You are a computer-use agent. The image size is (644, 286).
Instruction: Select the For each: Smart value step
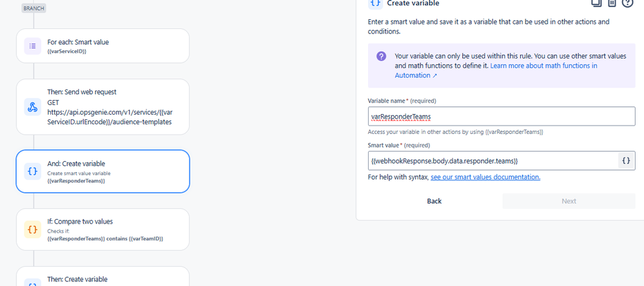tap(102, 46)
